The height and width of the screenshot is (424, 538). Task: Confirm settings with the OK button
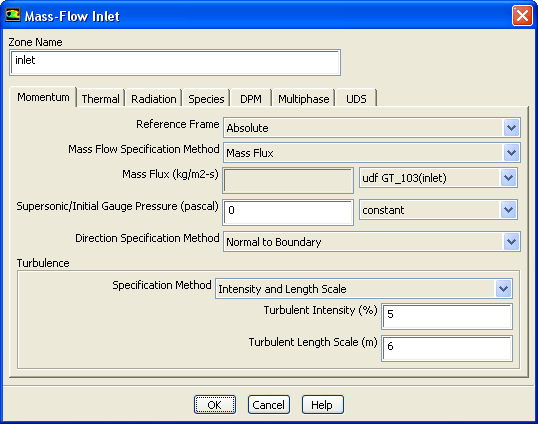[215, 405]
